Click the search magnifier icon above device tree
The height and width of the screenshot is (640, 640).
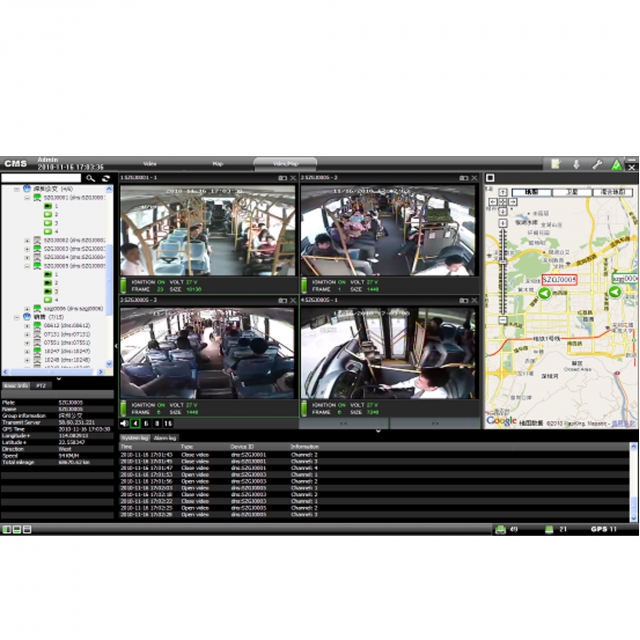coord(90,177)
